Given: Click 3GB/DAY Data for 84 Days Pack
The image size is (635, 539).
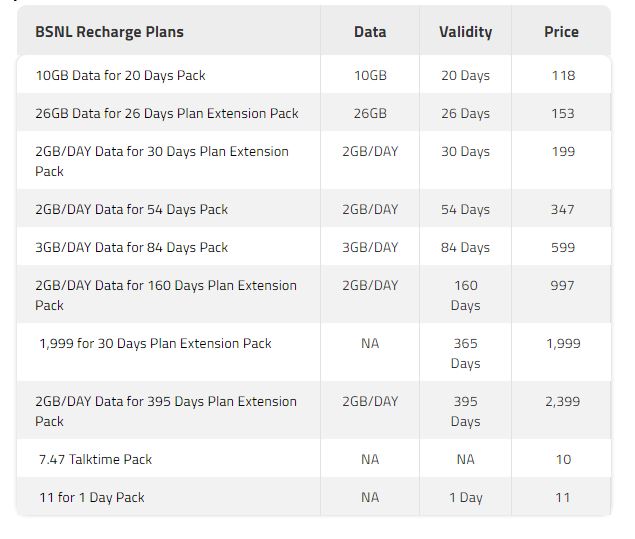Looking at the screenshot, I should click(131, 247).
